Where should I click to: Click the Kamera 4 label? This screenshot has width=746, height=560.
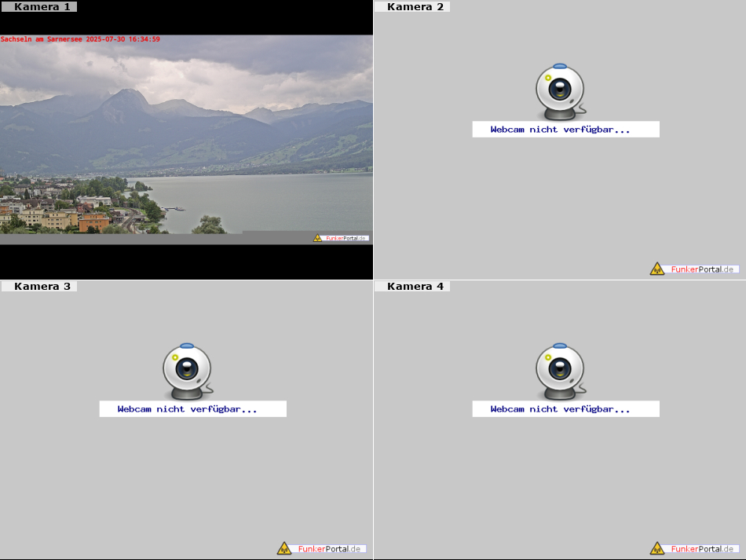point(412,286)
